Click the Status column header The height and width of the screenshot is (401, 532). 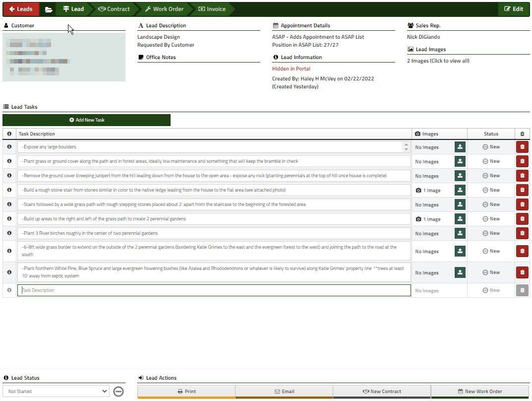491,134
